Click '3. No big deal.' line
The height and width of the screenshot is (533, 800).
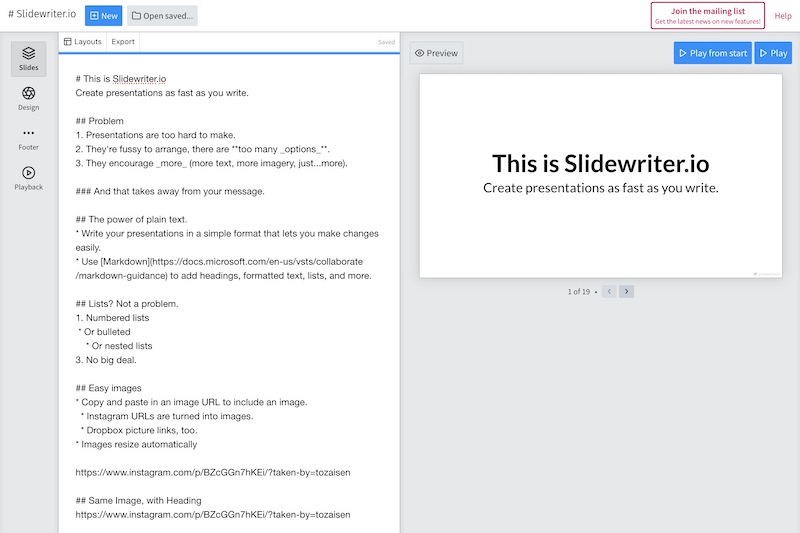tap(106, 360)
